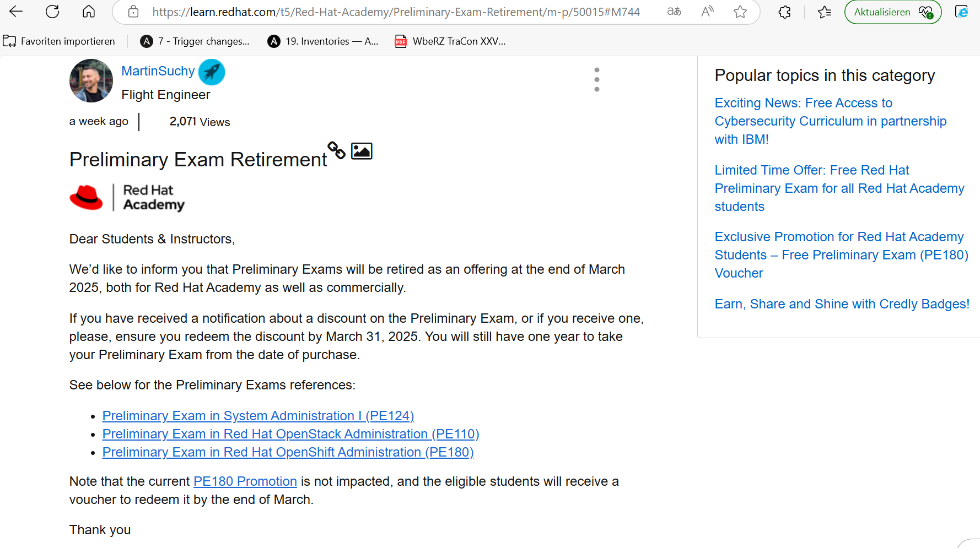Open the browser extensions menu
Image resolution: width=980 pixels, height=548 pixels.
785,12
